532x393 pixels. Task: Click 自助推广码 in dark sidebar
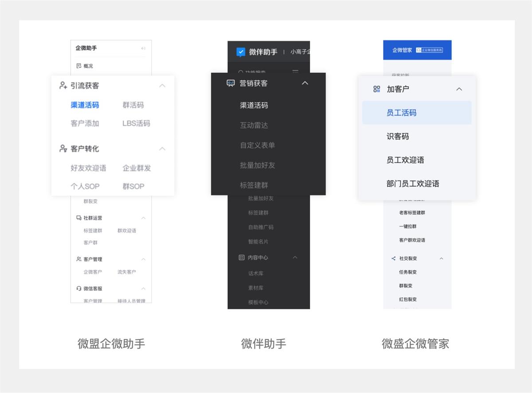261,227
